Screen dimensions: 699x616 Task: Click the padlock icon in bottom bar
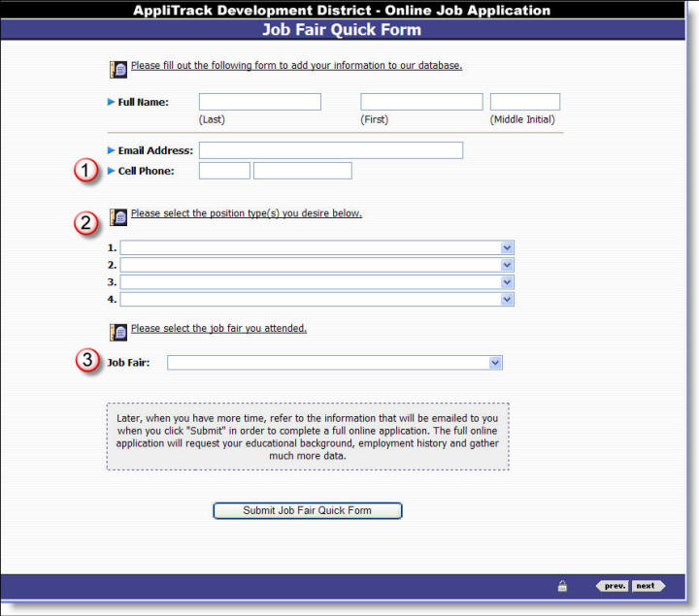562,586
